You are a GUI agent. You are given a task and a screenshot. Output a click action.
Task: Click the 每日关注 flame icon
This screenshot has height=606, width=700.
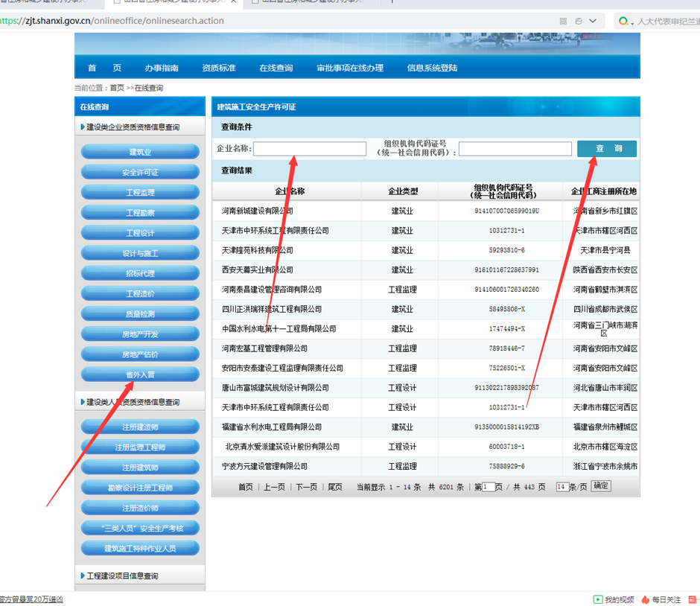[645, 599]
